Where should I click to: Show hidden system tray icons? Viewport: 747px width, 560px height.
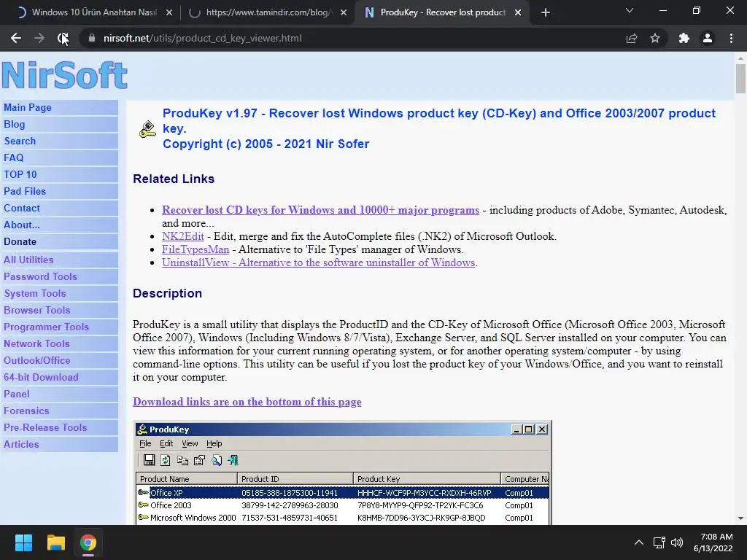coord(639,542)
